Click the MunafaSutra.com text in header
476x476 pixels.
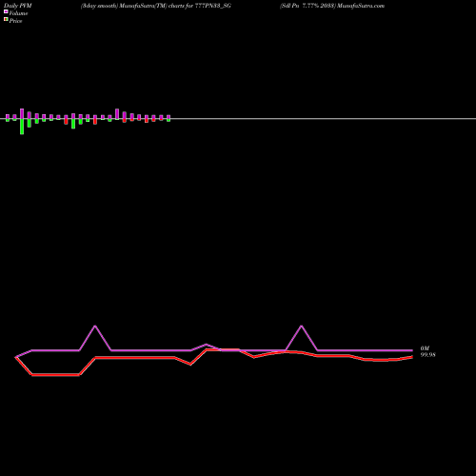[361, 6]
